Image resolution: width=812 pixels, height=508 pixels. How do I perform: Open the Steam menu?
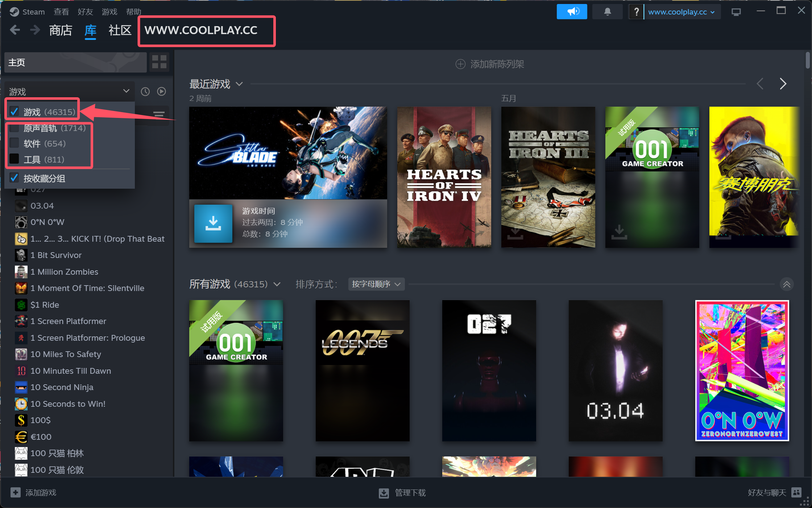[x=33, y=12]
